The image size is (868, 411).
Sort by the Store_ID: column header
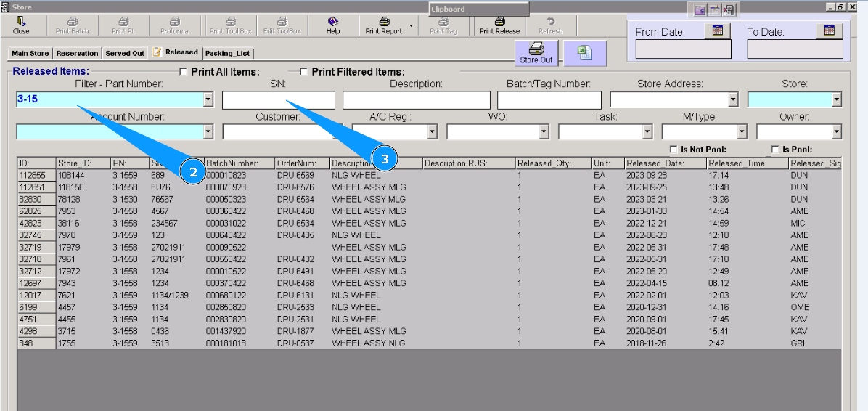[x=83, y=163]
